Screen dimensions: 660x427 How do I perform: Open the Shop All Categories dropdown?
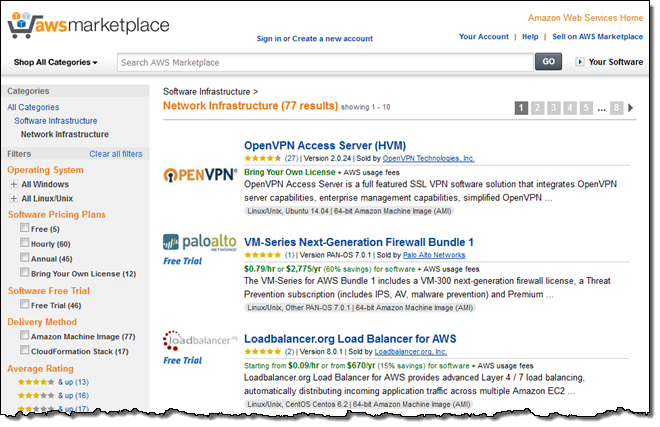56,62
